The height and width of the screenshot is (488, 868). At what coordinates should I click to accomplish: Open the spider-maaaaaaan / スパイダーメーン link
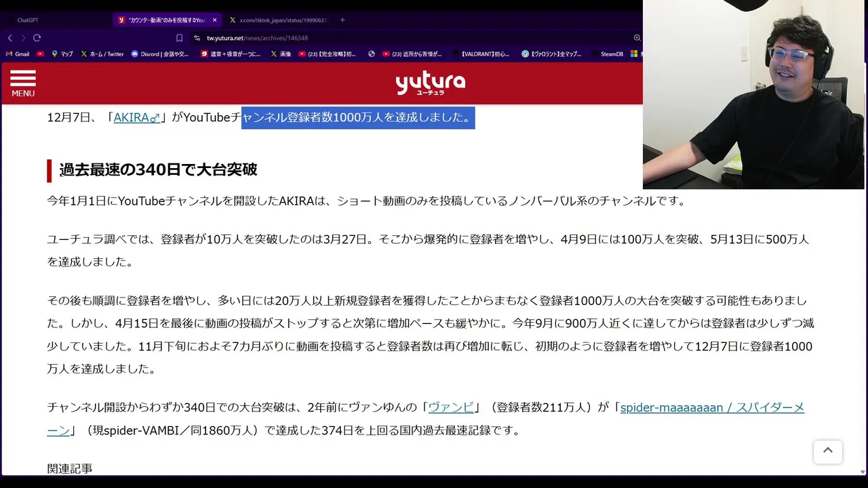coord(712,407)
